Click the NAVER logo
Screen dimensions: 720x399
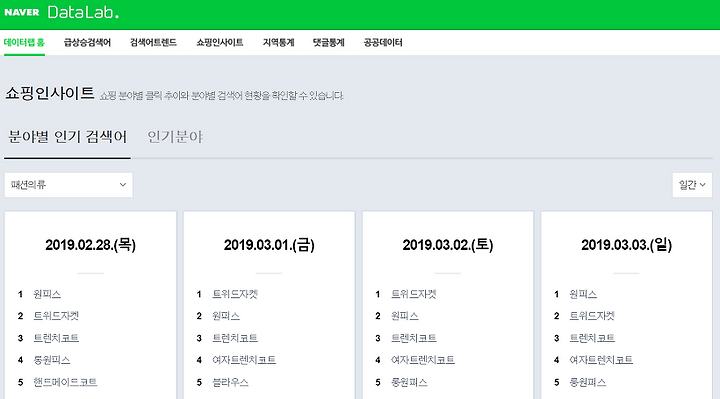pyautogui.click(x=22, y=12)
